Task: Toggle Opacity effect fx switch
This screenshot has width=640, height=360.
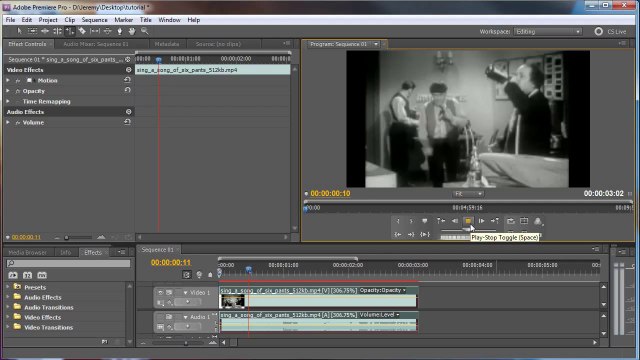Action: pos(18,91)
